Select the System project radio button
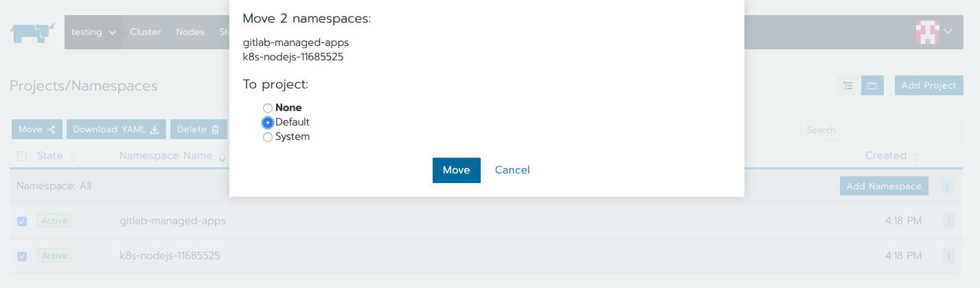The image size is (980, 288). [x=268, y=137]
